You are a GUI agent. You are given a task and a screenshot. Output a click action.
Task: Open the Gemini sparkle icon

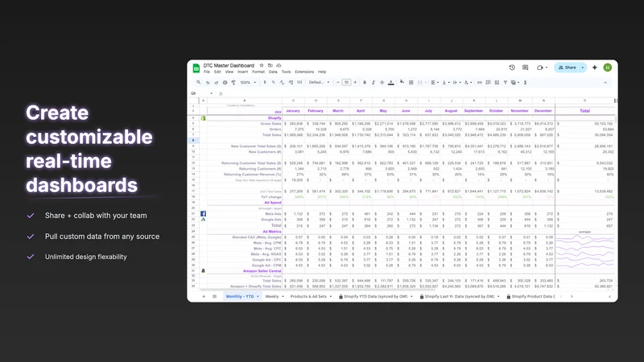tap(594, 68)
